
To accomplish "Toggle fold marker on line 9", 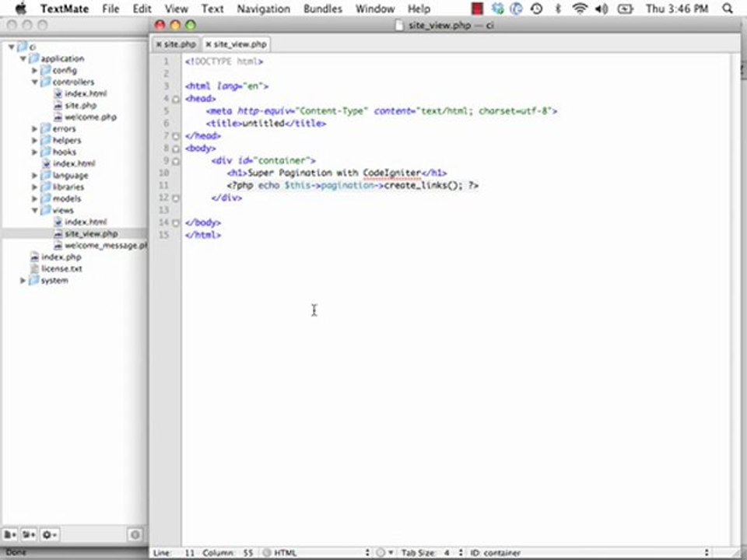I will 176,161.
